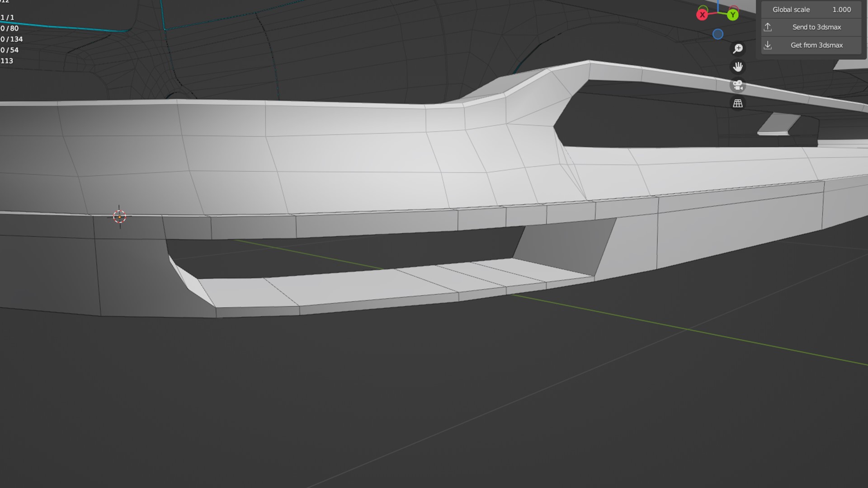Click the pan hand viewport icon

pos(738,67)
